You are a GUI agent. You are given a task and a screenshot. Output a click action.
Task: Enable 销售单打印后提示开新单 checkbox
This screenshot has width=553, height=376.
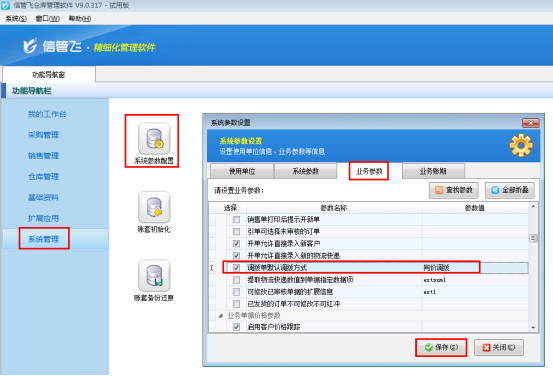pos(236,220)
